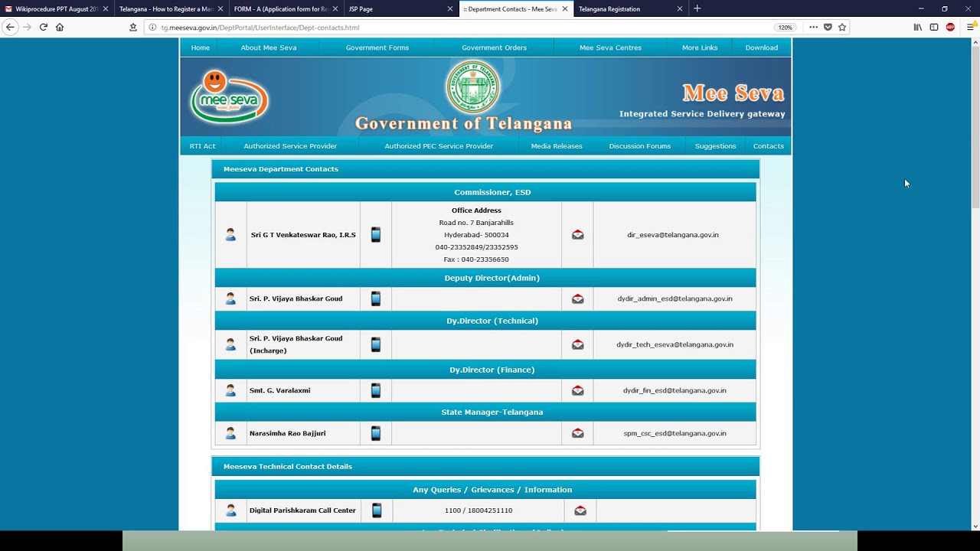Viewport: 980px width, 551px height.
Task: Open Government Orders menu
Action: pyautogui.click(x=494, y=47)
